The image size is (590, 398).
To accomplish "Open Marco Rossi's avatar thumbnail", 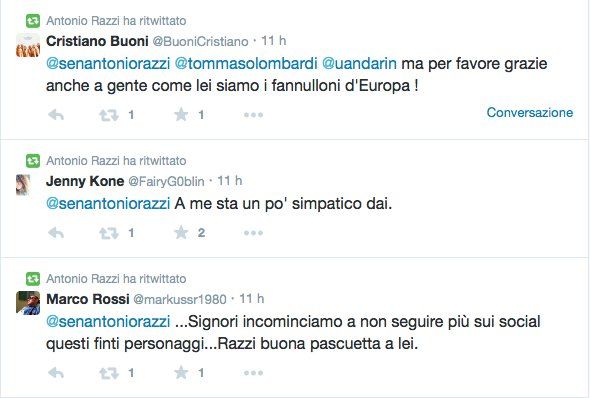I will [28, 303].
